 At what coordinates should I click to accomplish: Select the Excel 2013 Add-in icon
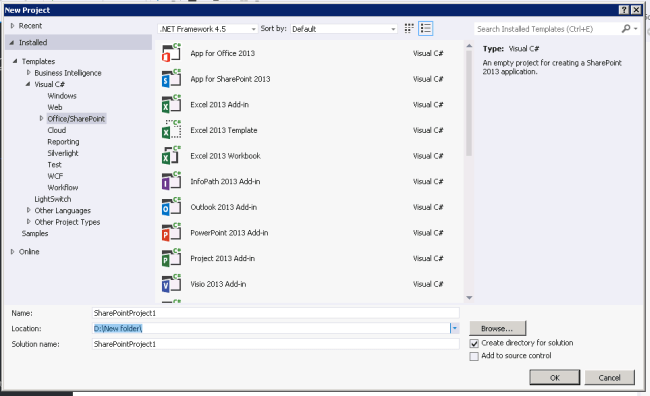point(171,104)
